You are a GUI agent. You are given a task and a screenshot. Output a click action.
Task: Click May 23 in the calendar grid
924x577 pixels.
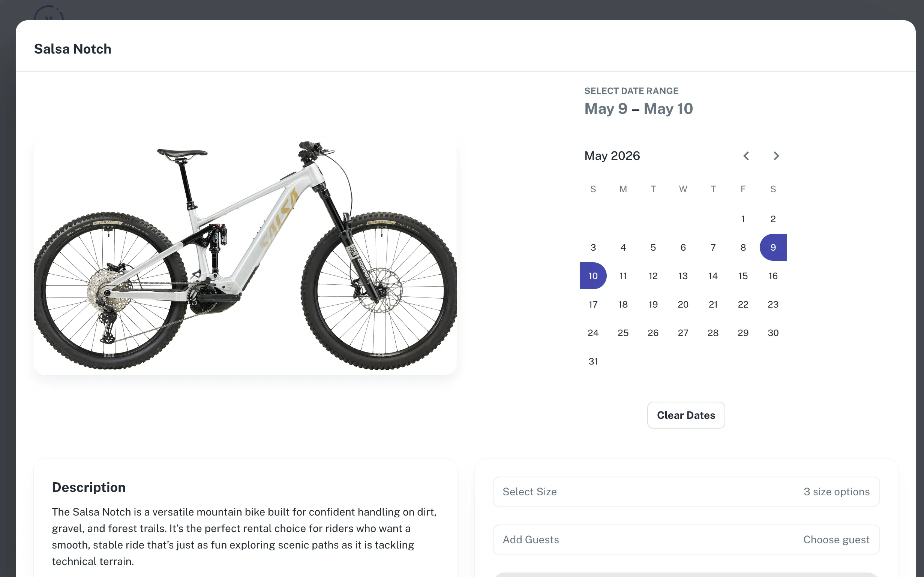click(773, 304)
